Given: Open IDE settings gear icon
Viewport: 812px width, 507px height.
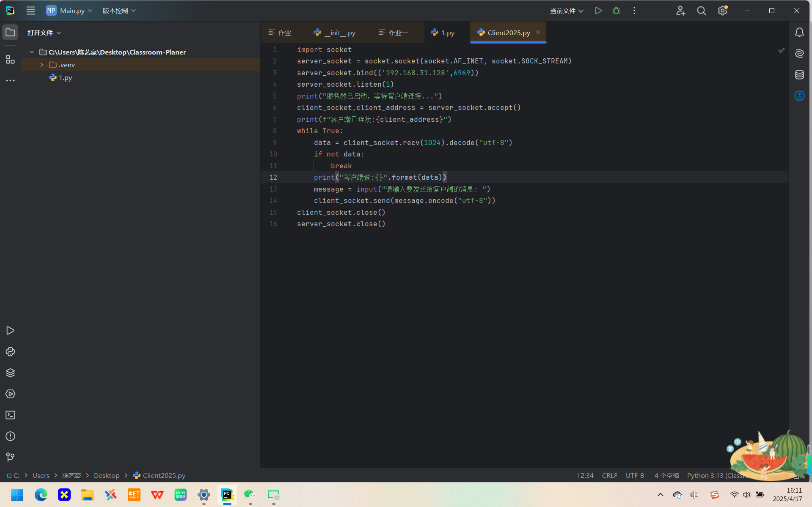Looking at the screenshot, I should click(722, 11).
